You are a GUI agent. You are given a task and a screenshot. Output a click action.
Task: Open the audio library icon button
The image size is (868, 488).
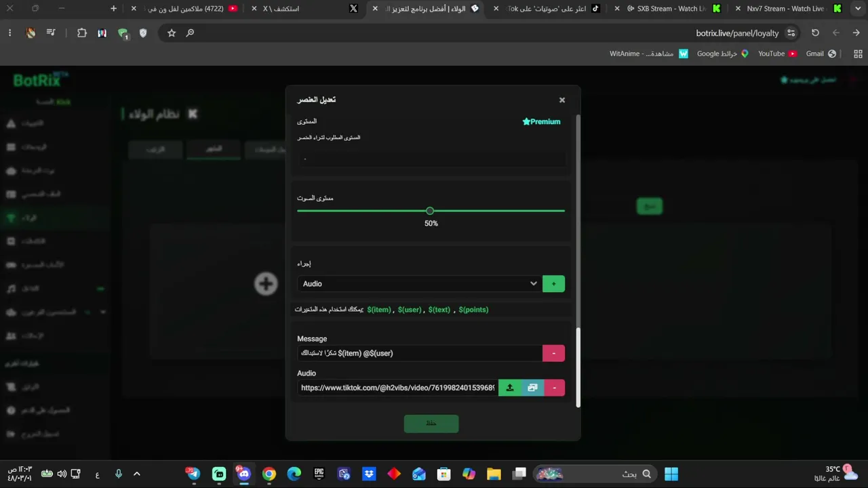(x=532, y=388)
